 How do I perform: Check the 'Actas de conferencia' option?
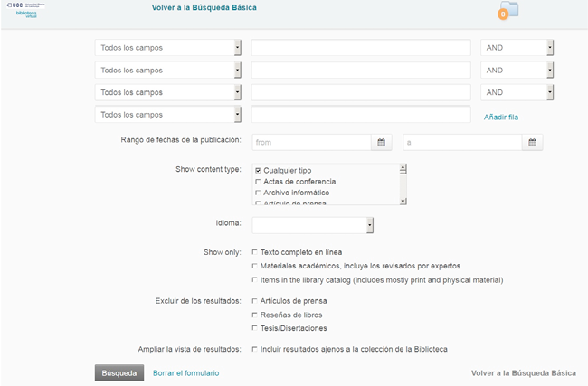point(259,182)
